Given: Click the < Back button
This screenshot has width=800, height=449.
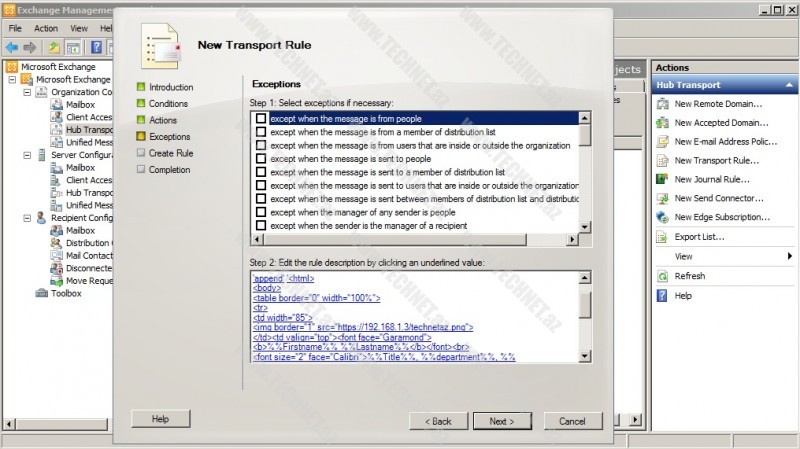Looking at the screenshot, I should click(x=438, y=421).
